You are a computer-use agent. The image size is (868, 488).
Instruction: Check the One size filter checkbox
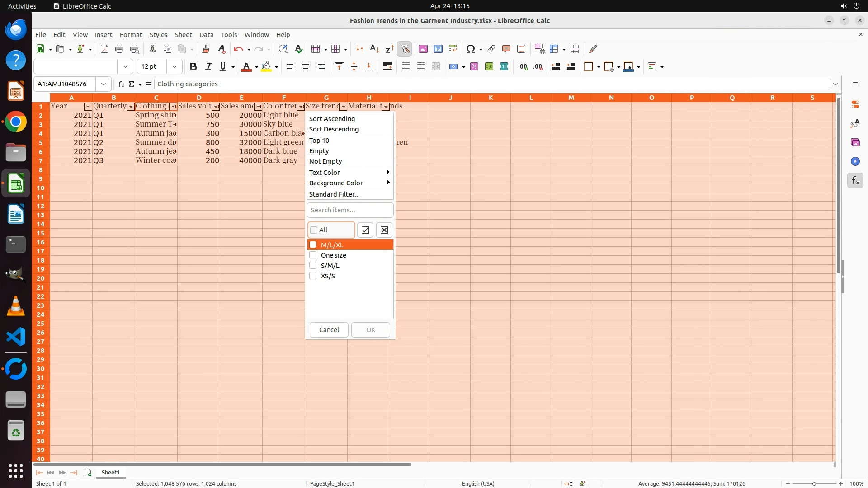(x=313, y=255)
